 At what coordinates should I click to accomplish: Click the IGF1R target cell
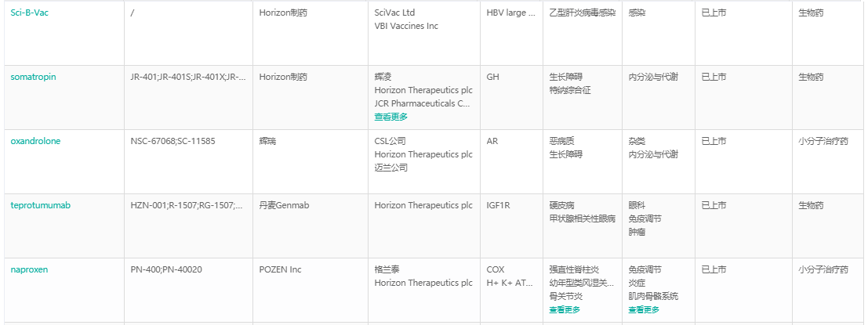tap(498, 205)
